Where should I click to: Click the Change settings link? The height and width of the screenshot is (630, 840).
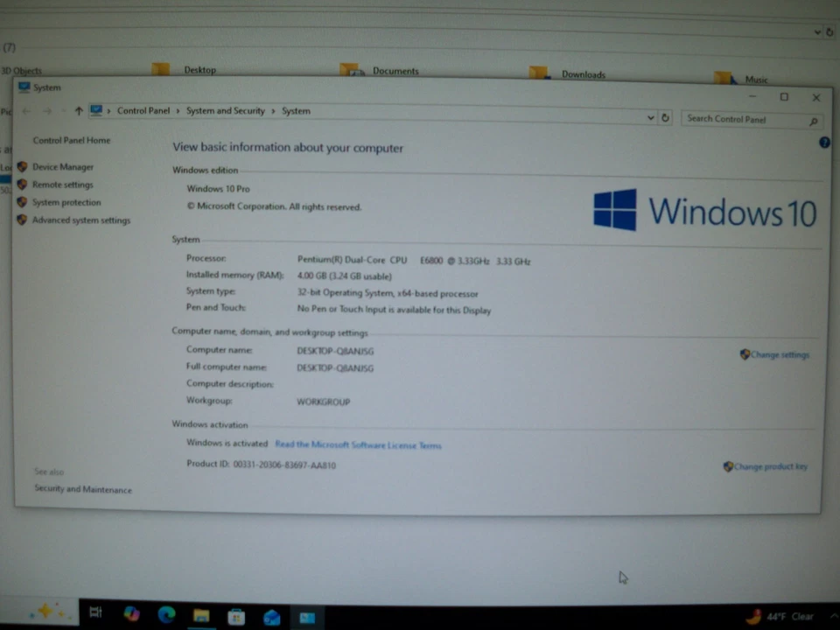(780, 354)
